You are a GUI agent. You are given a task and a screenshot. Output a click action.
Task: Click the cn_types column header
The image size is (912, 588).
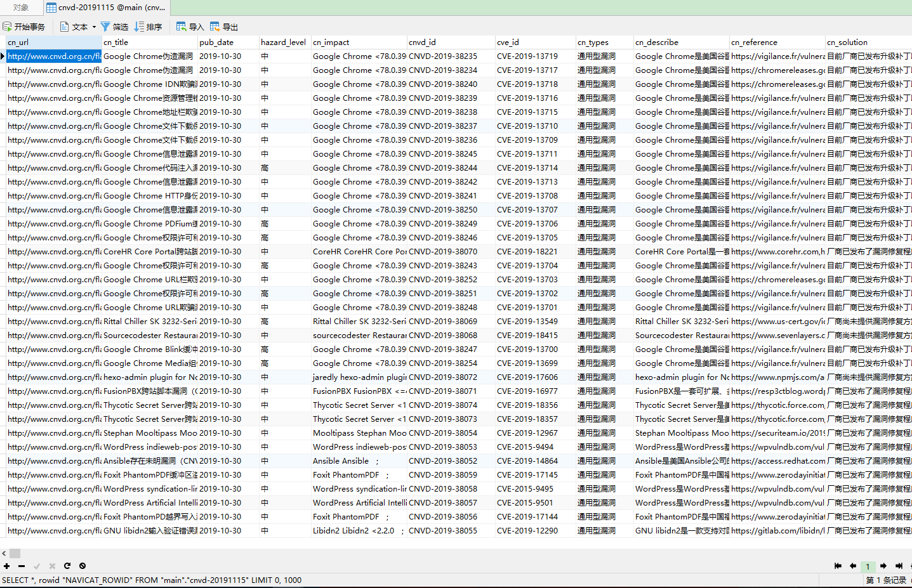605,42
